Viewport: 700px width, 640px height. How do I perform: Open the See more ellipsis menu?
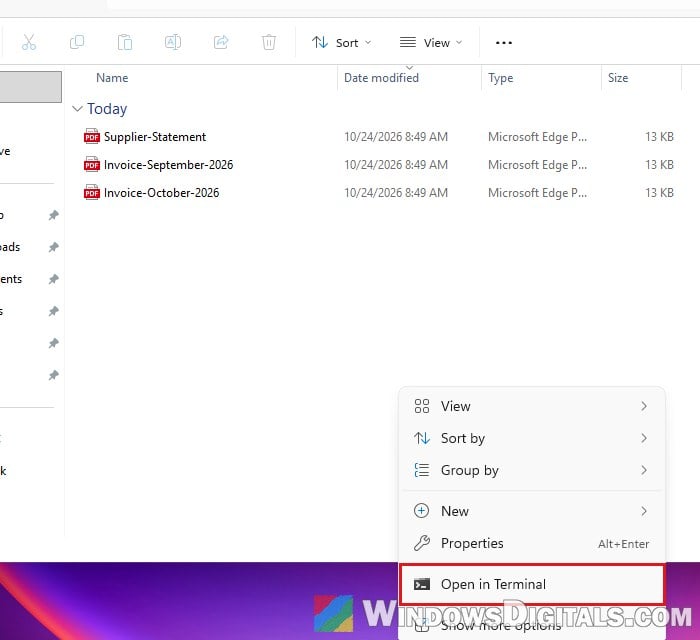[x=504, y=43]
